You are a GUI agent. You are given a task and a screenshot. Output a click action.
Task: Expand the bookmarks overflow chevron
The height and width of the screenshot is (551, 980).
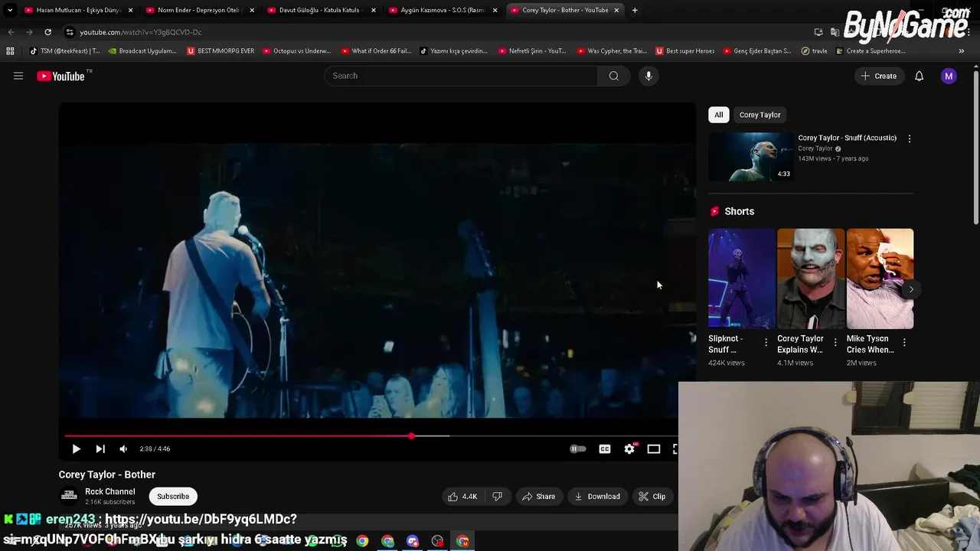(x=962, y=51)
